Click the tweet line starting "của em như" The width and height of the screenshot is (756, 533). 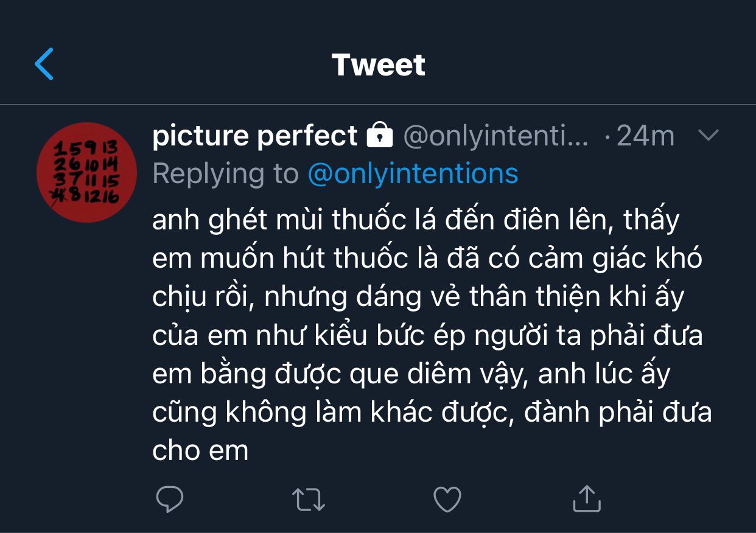pos(427,335)
